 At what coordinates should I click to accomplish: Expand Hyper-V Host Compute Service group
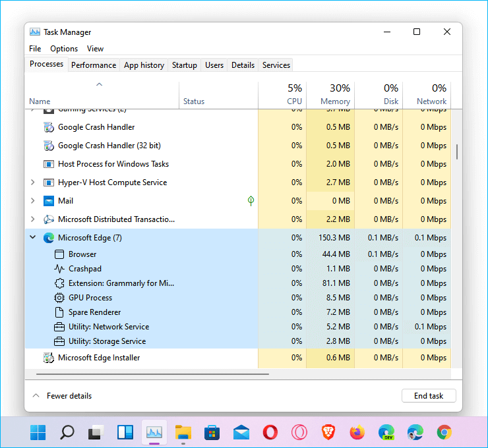pos(33,182)
